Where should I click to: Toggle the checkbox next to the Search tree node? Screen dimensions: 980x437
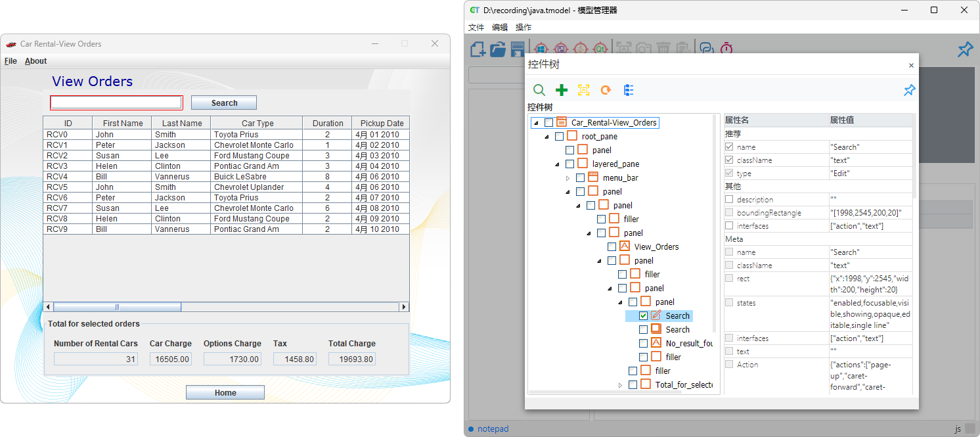click(x=643, y=315)
